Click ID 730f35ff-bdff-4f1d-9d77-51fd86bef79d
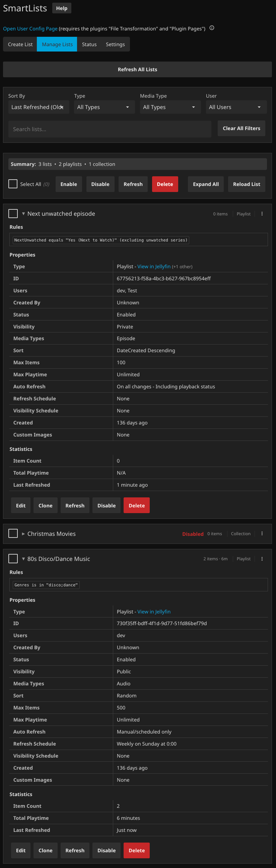 [x=162, y=623]
